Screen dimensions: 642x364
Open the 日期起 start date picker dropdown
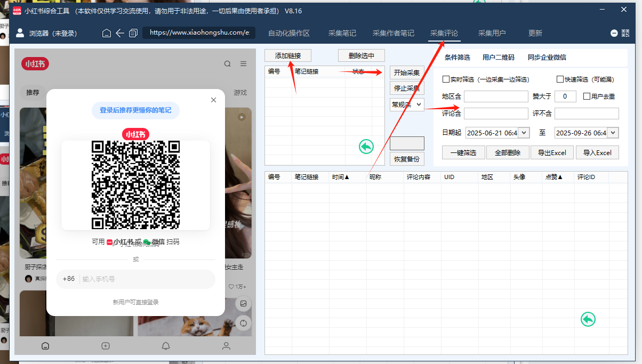[524, 133]
